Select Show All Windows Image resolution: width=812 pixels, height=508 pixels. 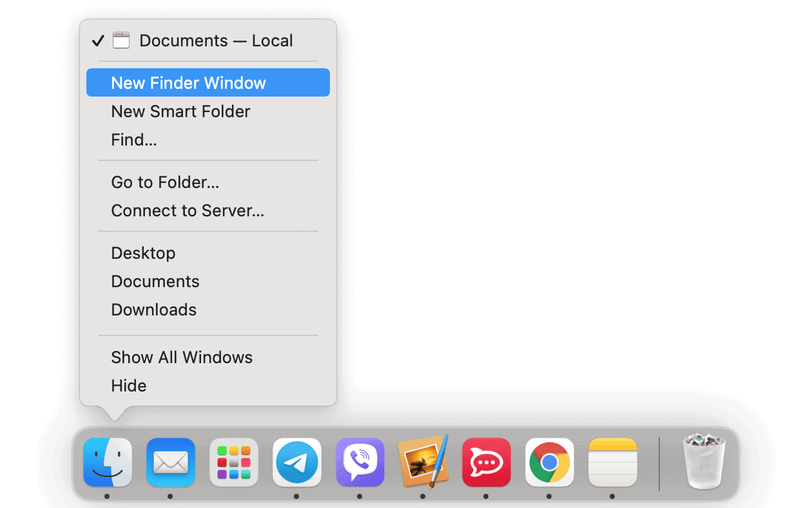(208, 357)
